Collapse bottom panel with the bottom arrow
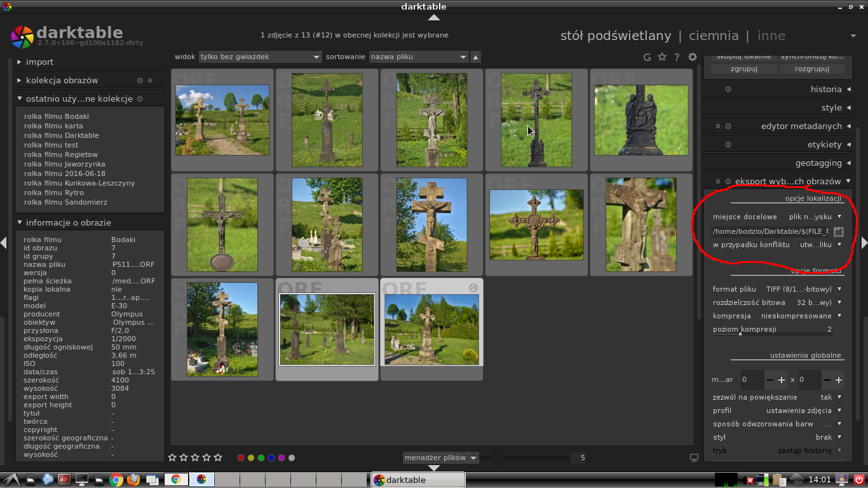This screenshot has height=488, width=868. (433, 468)
